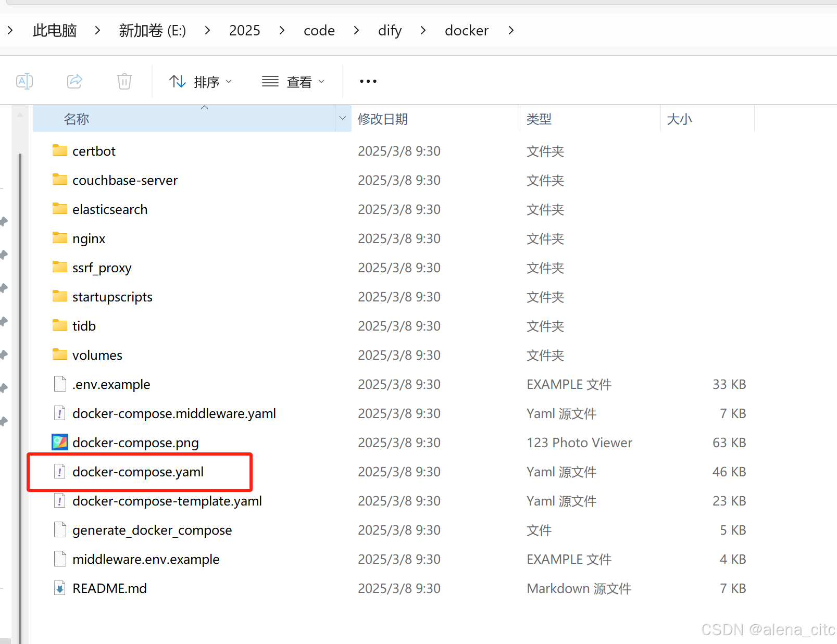The height and width of the screenshot is (644, 837).
Task: Click the README.md markdown file icon
Action: [x=60, y=588]
